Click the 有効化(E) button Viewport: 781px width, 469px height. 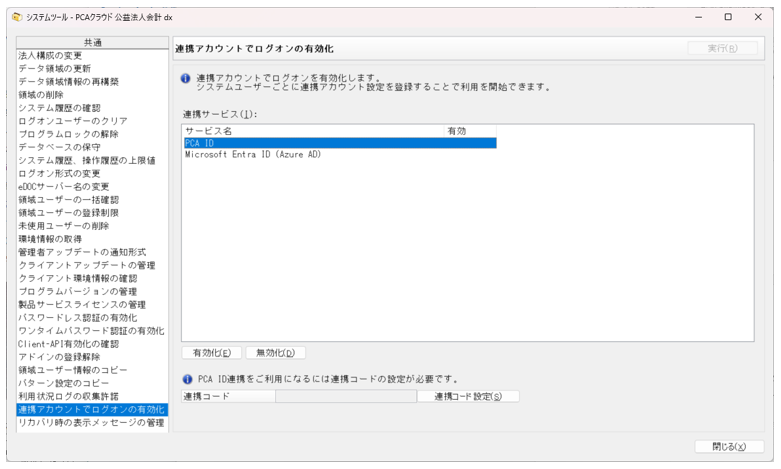click(x=211, y=353)
